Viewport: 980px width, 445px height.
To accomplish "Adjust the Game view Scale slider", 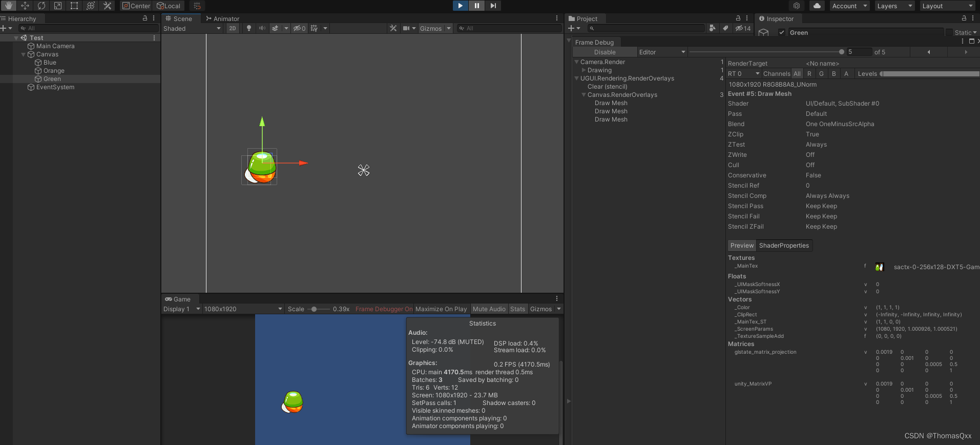I will 314,309.
